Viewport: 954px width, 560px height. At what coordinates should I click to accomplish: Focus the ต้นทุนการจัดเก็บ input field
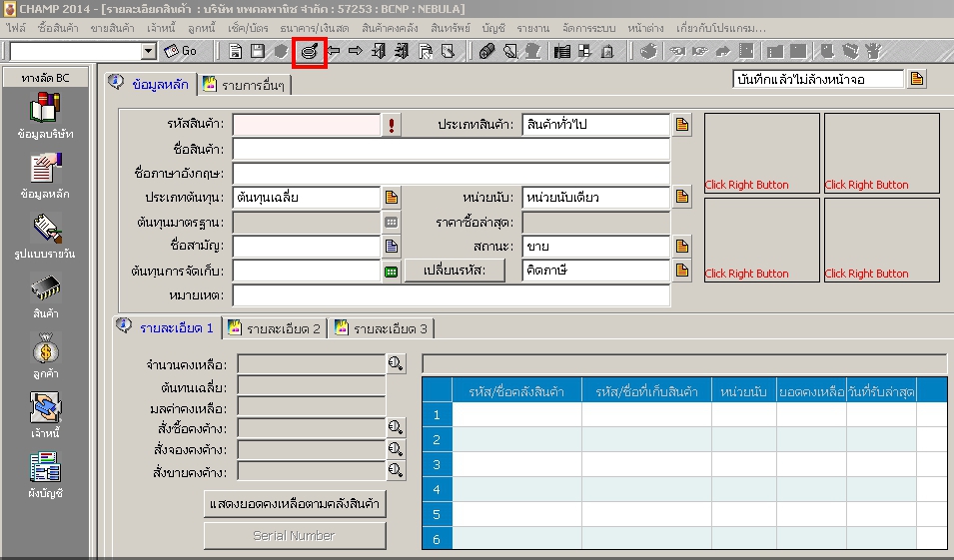(x=307, y=272)
